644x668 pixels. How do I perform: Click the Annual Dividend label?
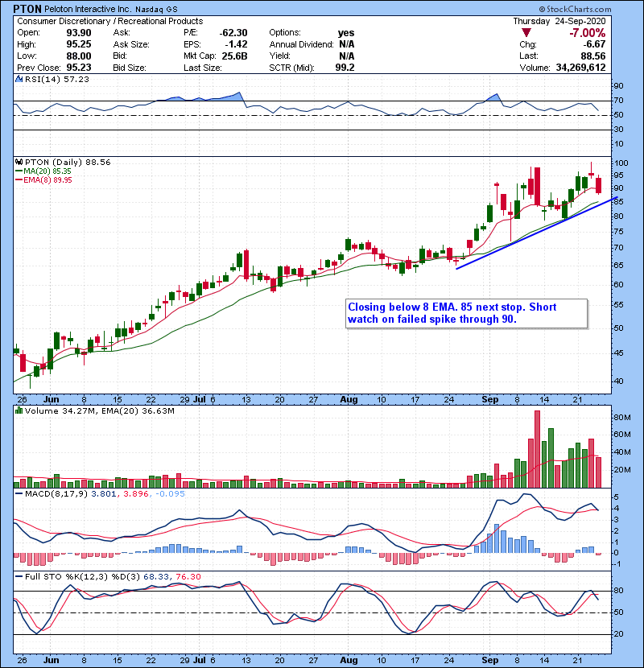pyautogui.click(x=301, y=44)
